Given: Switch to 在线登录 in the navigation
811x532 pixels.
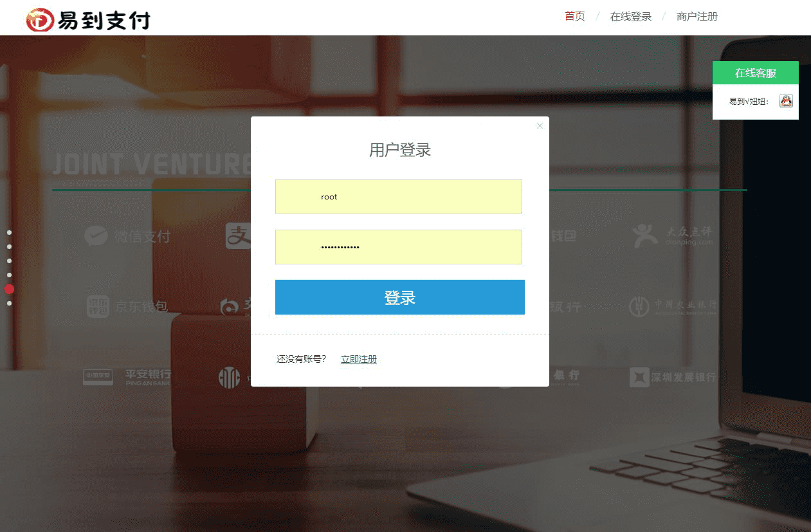Looking at the screenshot, I should click(x=630, y=16).
